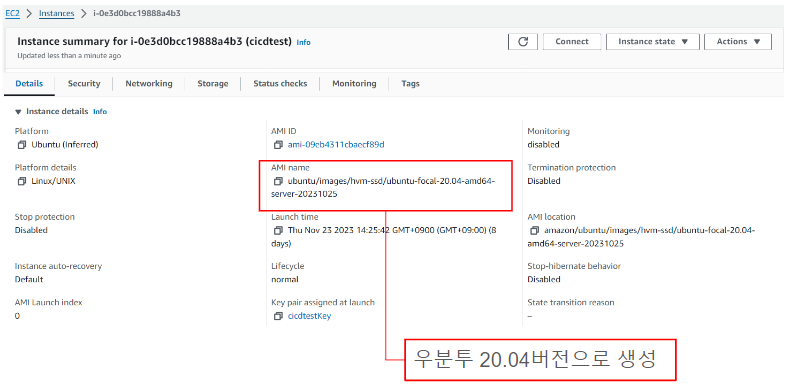Select the Lifecycle value normal
Viewport: 787px width, 390px height.
(x=285, y=279)
